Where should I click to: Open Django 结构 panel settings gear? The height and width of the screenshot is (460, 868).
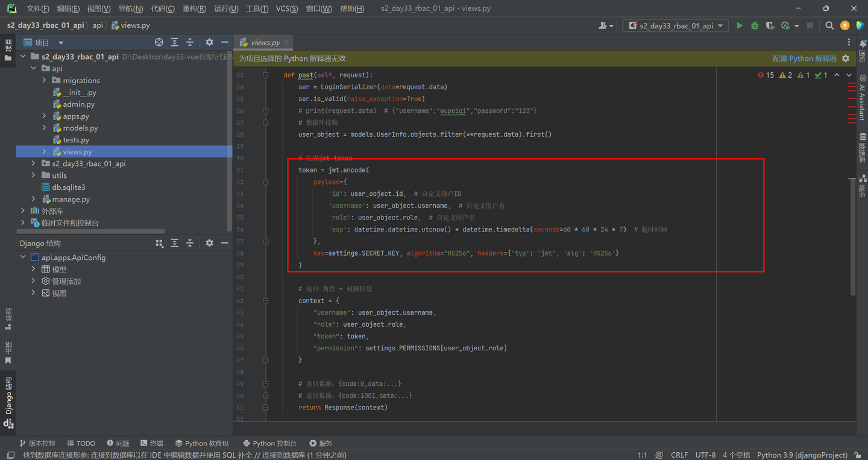(x=209, y=243)
